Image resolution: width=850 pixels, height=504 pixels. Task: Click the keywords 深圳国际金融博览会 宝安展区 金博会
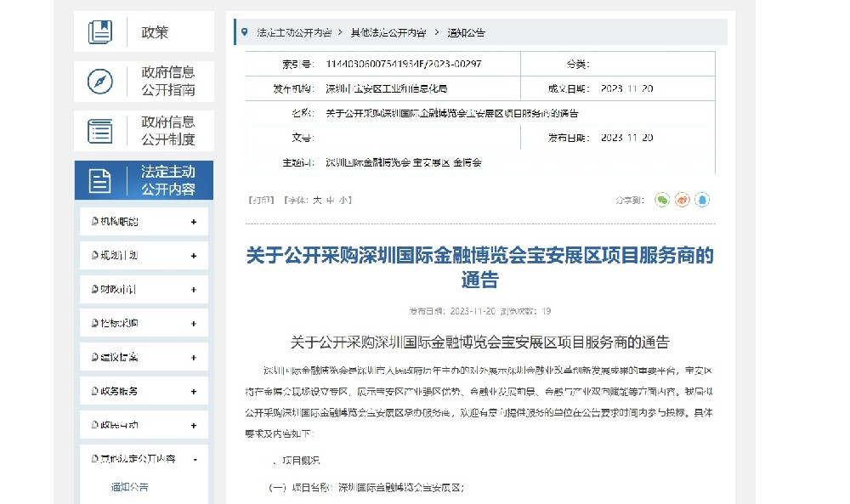403,162
